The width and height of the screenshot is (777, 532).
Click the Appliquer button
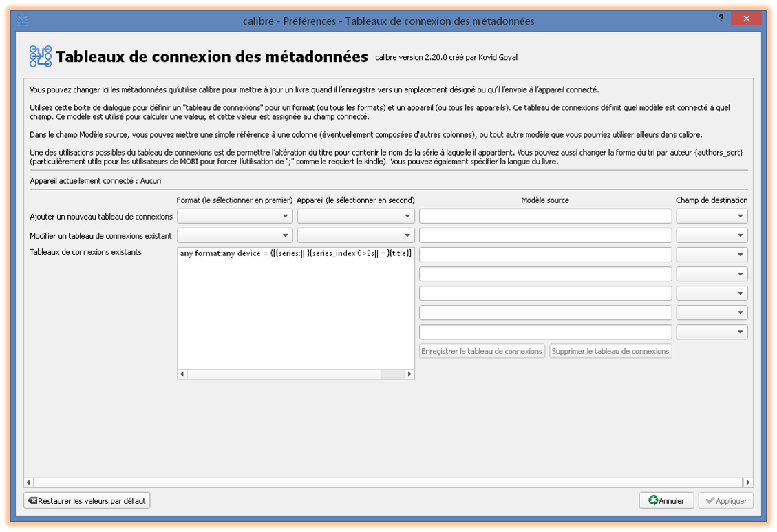726,501
